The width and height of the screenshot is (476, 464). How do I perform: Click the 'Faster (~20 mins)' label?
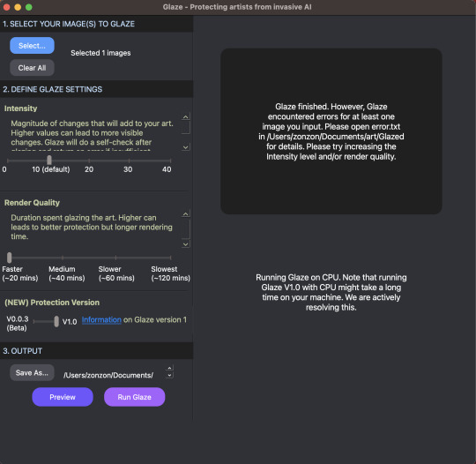pos(20,273)
